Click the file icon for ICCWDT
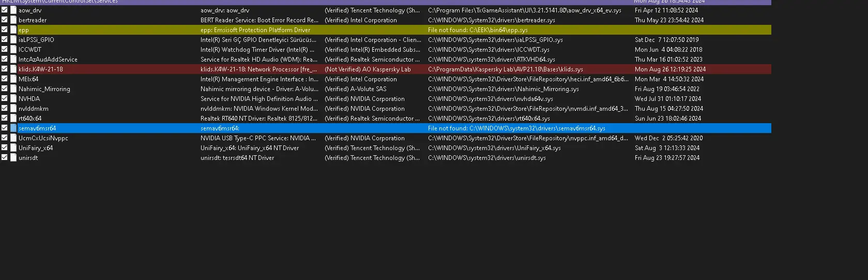The image size is (868, 280). coord(13,49)
